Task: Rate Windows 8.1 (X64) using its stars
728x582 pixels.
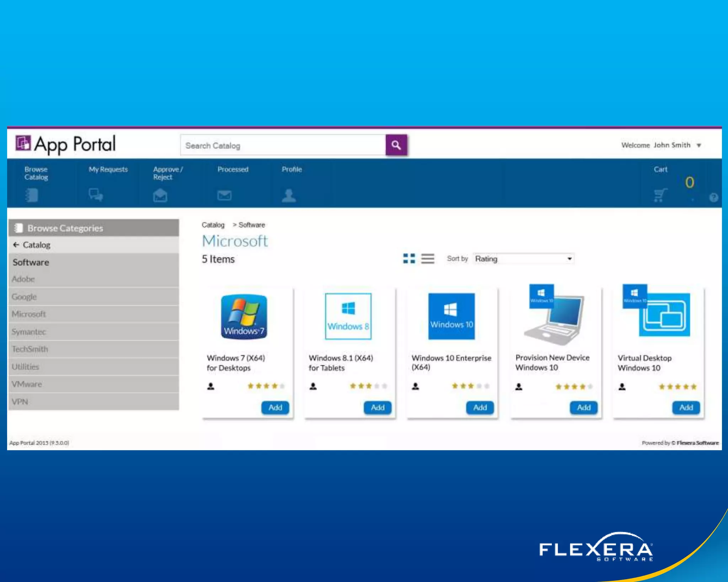Action: tap(369, 386)
